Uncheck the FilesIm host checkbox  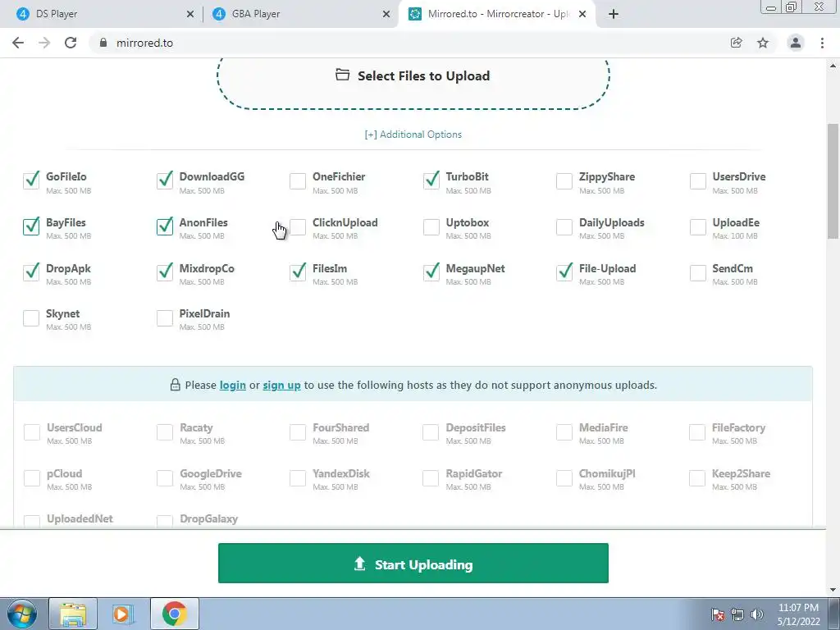297,272
